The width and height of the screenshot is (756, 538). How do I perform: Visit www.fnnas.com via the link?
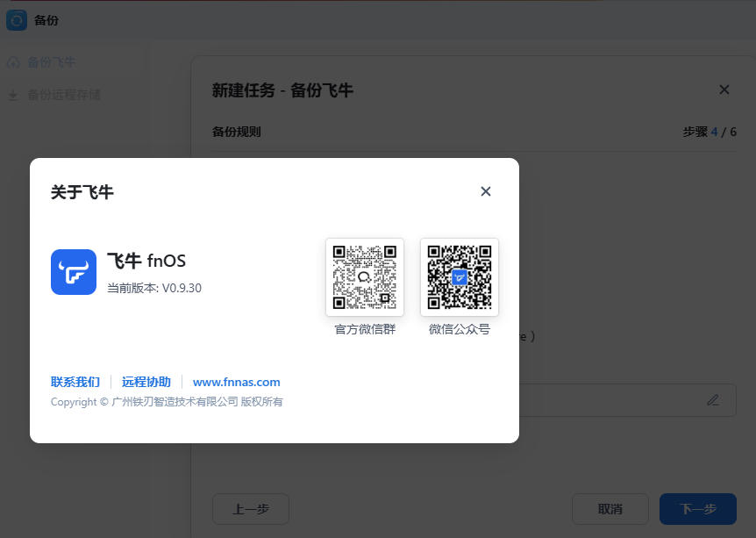[236, 382]
